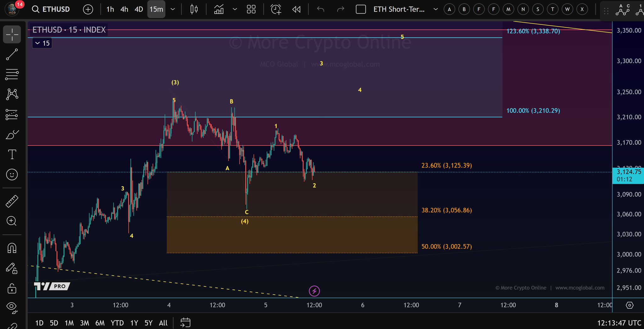
Task: Expand the ETH Short-Term layout menu
Action: click(x=436, y=9)
